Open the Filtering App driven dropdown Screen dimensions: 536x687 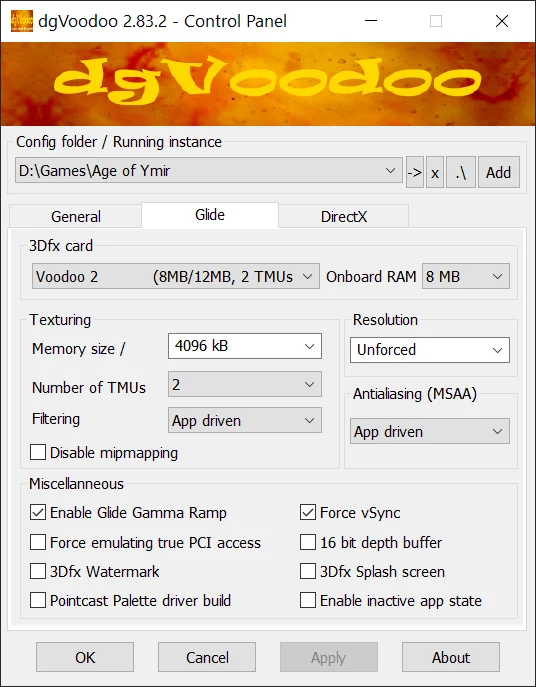(x=245, y=420)
